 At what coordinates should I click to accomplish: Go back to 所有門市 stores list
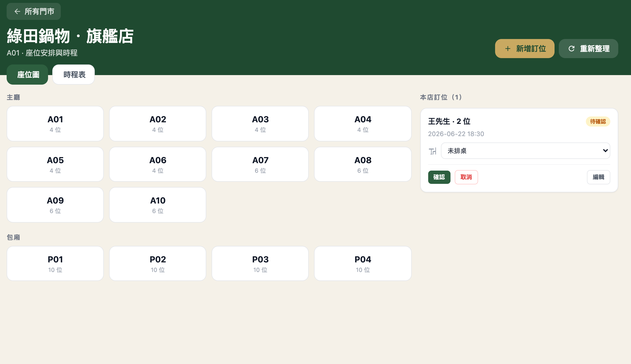[34, 11]
